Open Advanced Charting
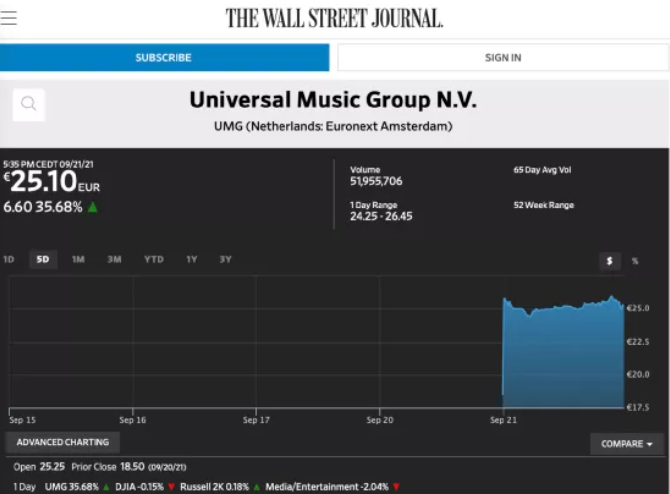Screen dimensions: 670x494 tap(63, 442)
